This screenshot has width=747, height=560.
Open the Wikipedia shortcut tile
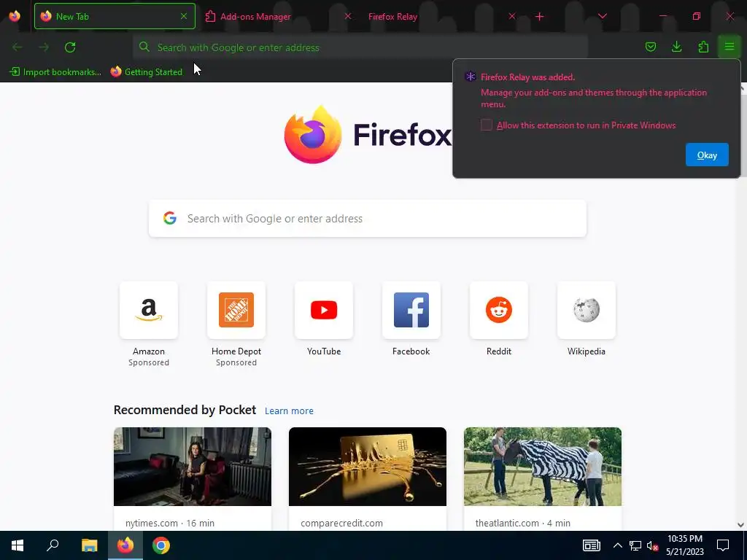(587, 310)
